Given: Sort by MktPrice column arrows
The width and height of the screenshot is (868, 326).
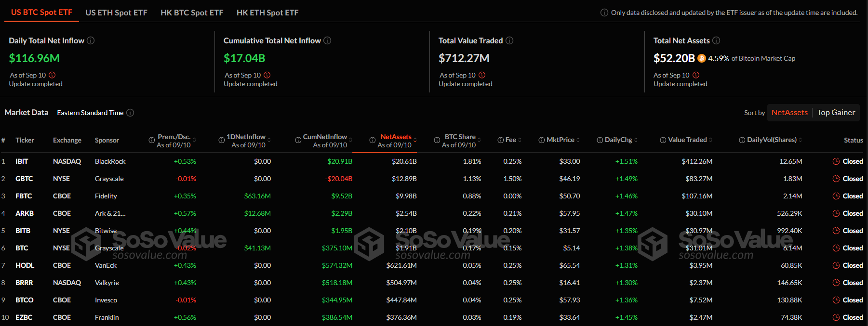Looking at the screenshot, I should click(x=578, y=140).
